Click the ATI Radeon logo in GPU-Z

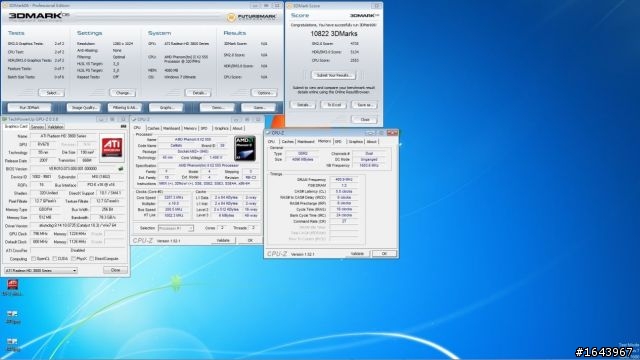coord(112,147)
